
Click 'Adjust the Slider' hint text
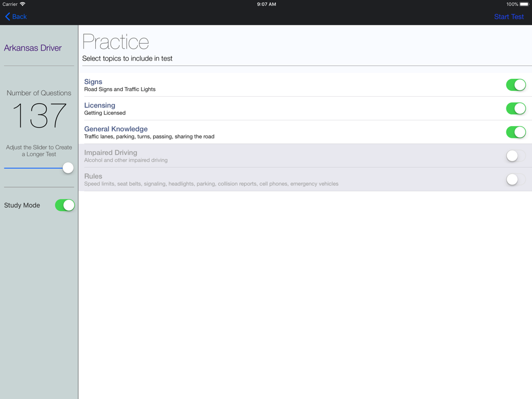(x=39, y=151)
